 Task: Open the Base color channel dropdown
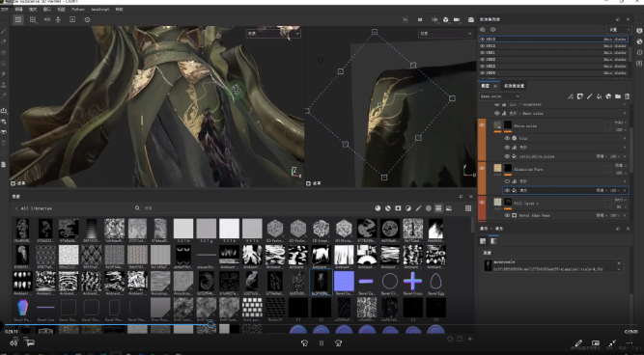tap(500, 96)
